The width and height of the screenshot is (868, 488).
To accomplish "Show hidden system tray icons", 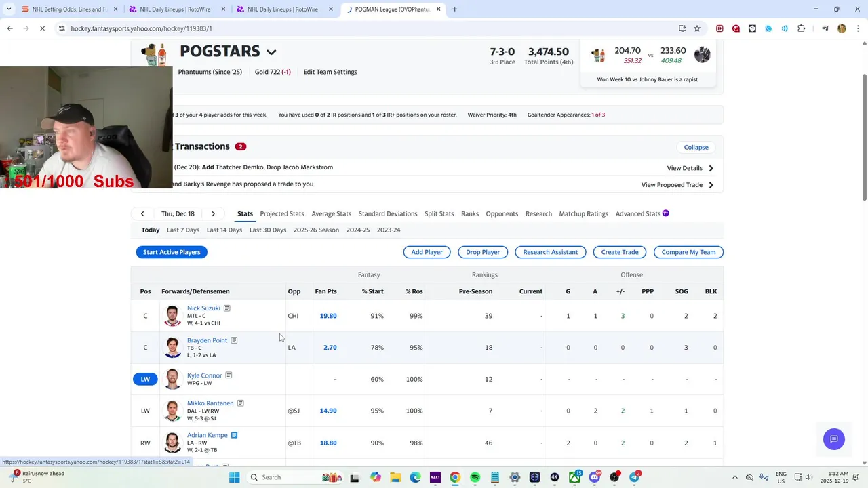I will [x=735, y=477].
